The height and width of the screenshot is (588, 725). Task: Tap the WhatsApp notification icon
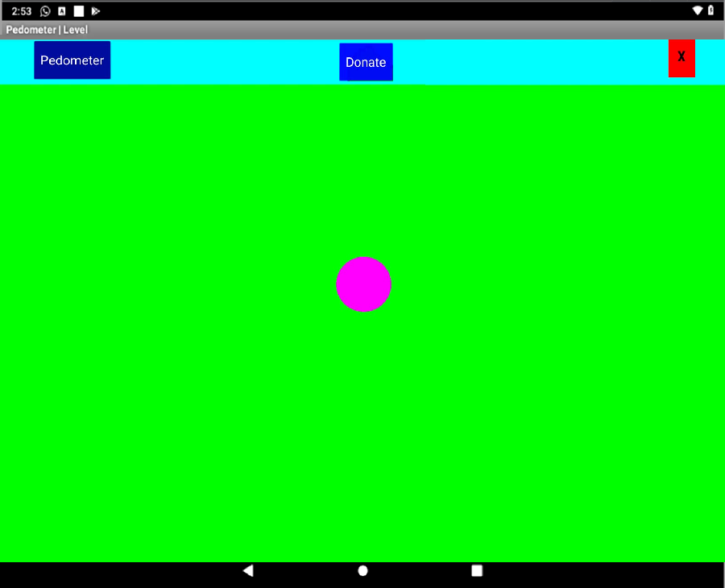[45, 11]
